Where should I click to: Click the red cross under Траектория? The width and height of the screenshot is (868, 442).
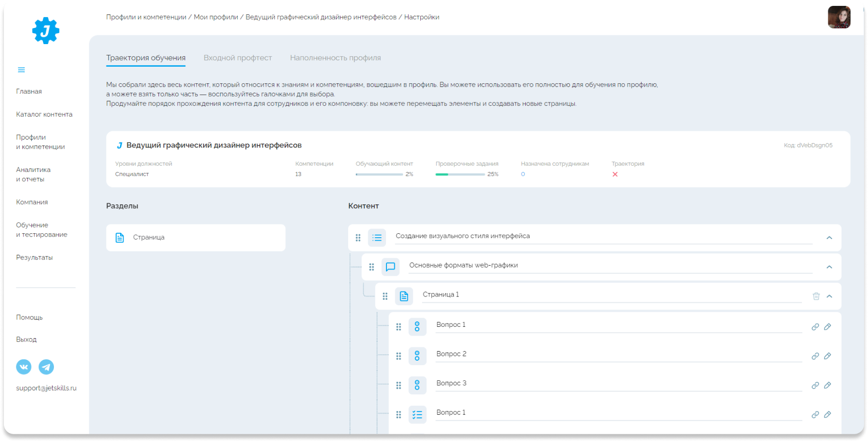click(x=615, y=174)
